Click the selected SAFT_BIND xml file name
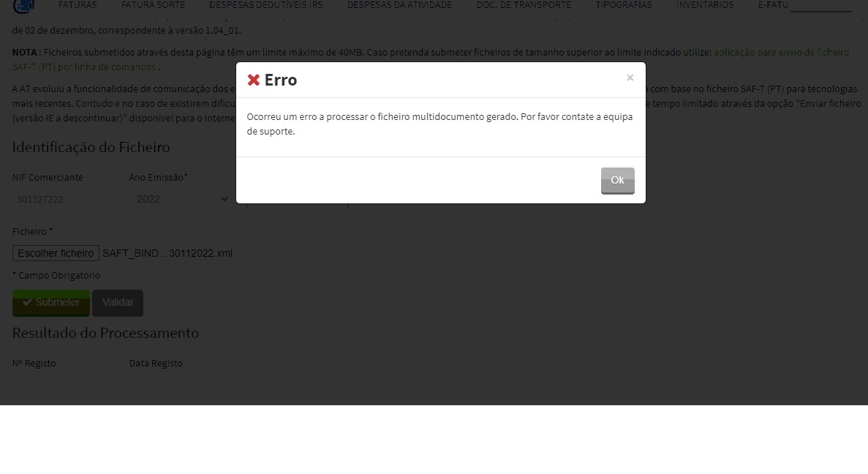 click(167, 253)
